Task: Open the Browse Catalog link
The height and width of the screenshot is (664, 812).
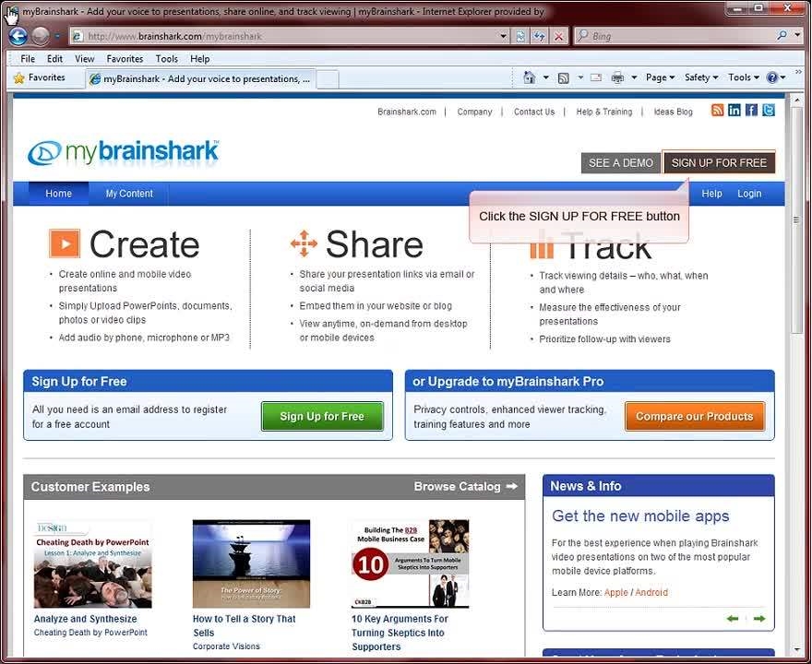Action: (465, 487)
